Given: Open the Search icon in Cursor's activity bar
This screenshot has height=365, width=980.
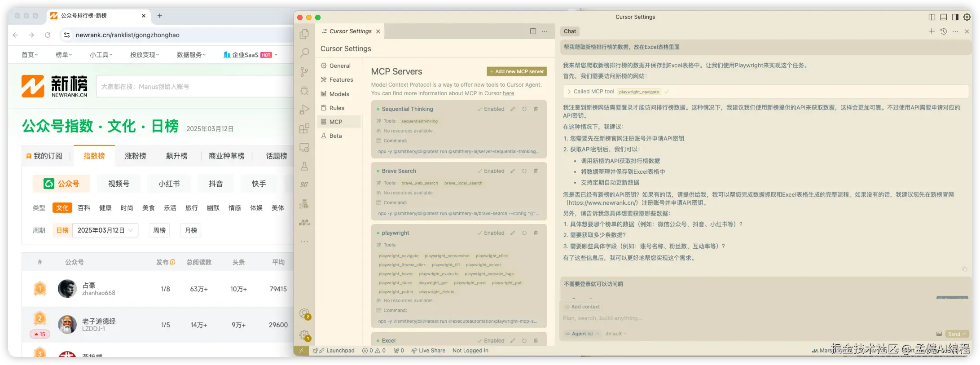Looking at the screenshot, I should tap(304, 53).
